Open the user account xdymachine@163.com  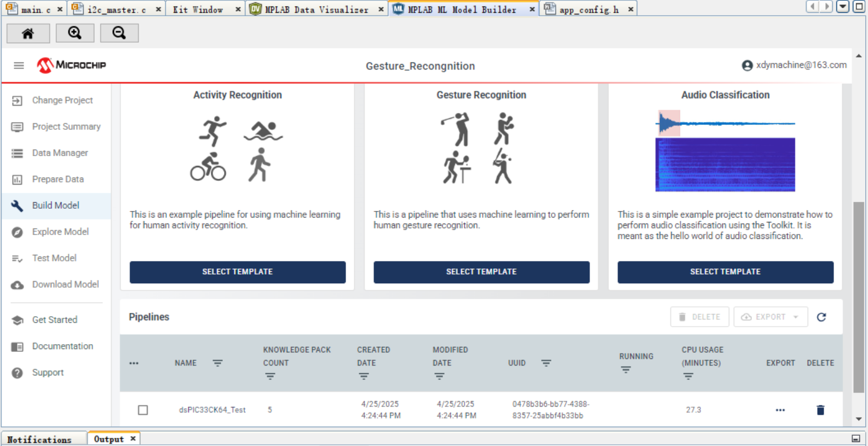794,65
